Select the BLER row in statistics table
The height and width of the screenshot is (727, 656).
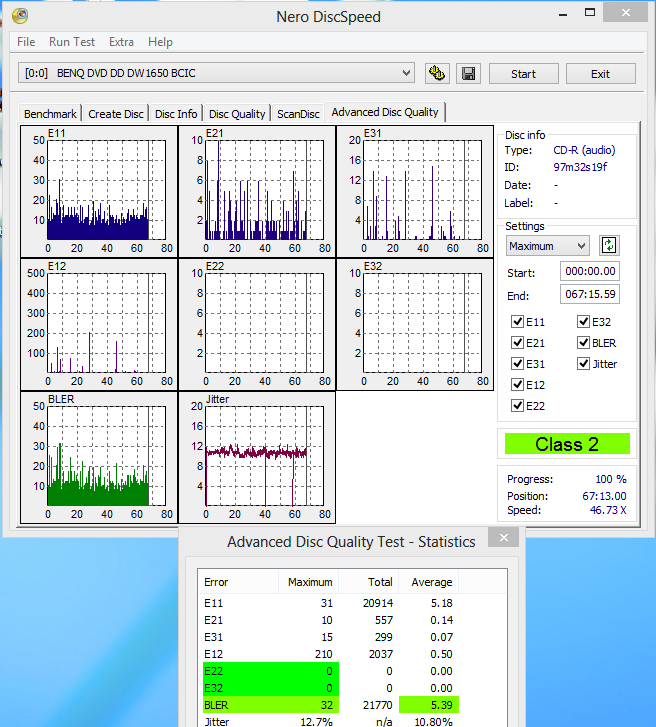click(x=352, y=705)
